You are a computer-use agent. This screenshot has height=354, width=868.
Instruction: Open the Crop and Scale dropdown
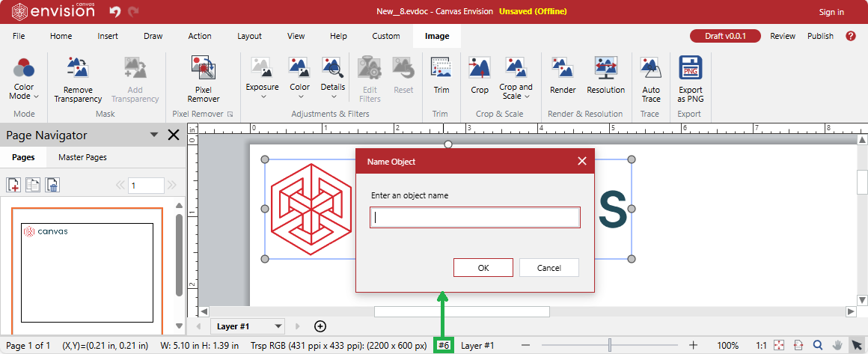tap(516, 78)
